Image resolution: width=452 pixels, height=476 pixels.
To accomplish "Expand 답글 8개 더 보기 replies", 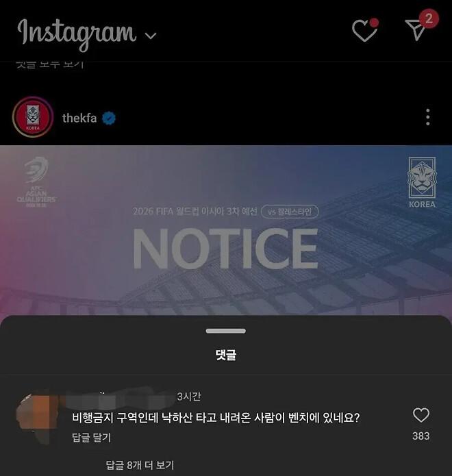I will click(x=140, y=465).
